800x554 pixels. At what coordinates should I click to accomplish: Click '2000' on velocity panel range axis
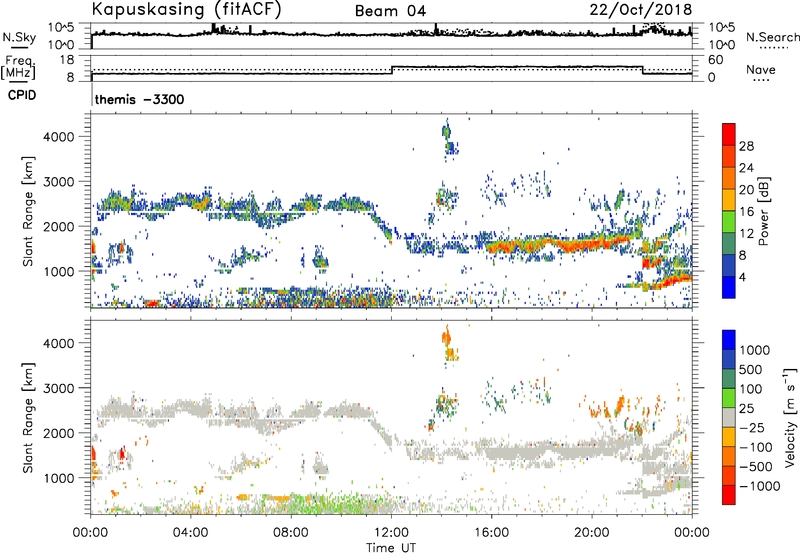(58, 433)
